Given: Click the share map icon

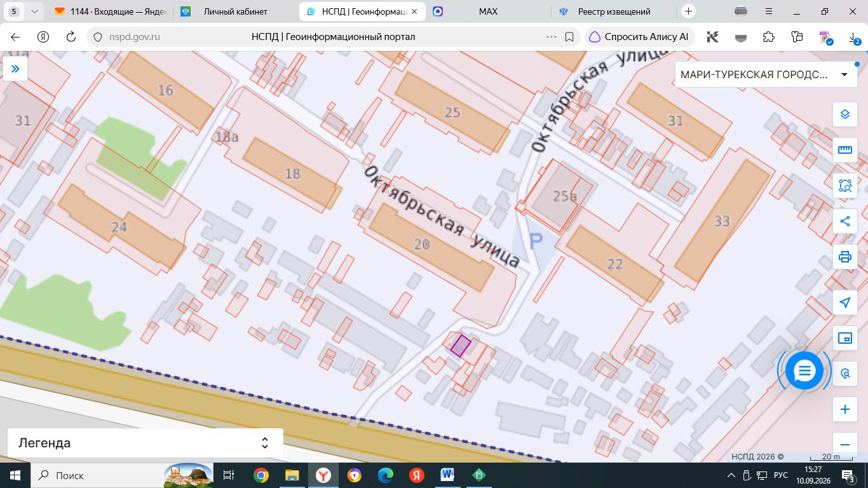Looking at the screenshot, I should tap(845, 221).
